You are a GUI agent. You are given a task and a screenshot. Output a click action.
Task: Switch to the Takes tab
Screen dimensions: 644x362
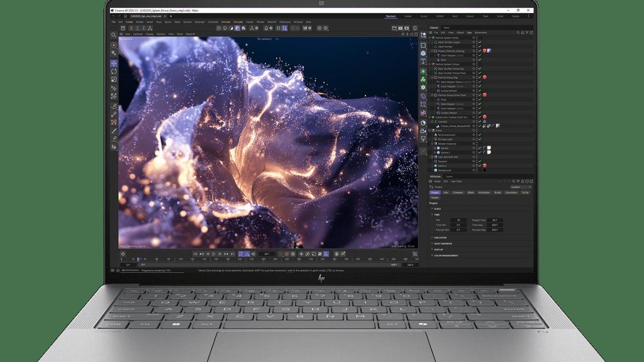pyautogui.click(x=447, y=28)
